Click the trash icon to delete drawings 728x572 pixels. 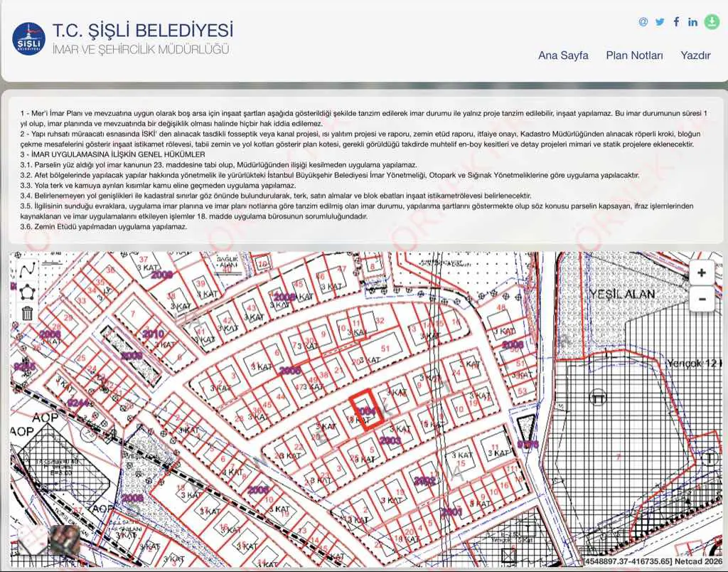28,313
